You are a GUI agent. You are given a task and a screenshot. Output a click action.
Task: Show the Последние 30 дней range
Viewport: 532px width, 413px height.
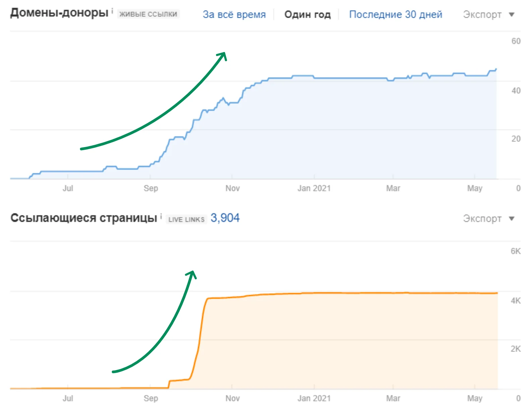(395, 14)
